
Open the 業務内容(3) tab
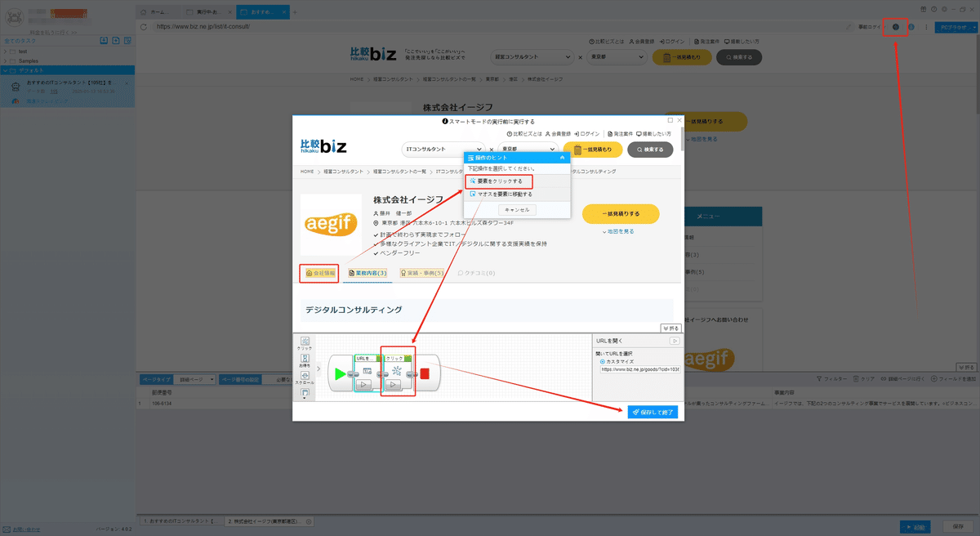[x=367, y=273]
